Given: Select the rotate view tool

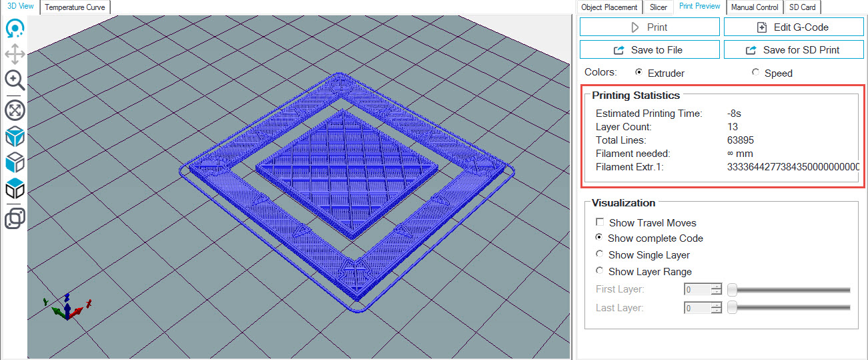Looking at the screenshot, I should [15, 29].
